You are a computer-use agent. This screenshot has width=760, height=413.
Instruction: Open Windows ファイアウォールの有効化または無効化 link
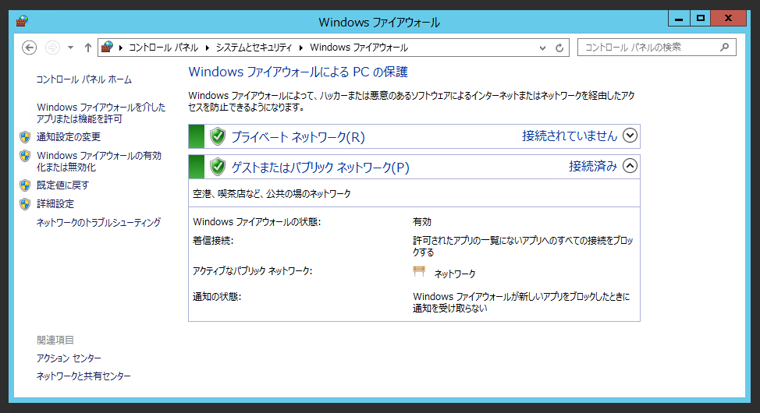tap(99, 161)
